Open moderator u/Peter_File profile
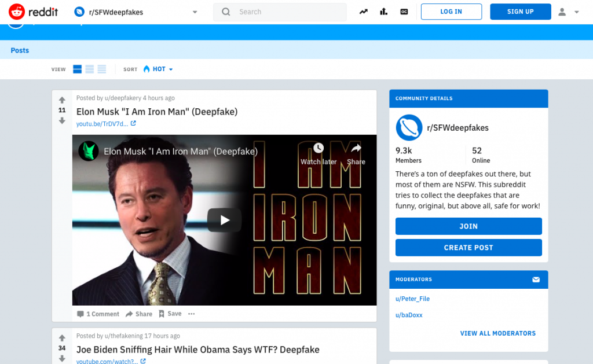The width and height of the screenshot is (593, 364). pos(412,299)
